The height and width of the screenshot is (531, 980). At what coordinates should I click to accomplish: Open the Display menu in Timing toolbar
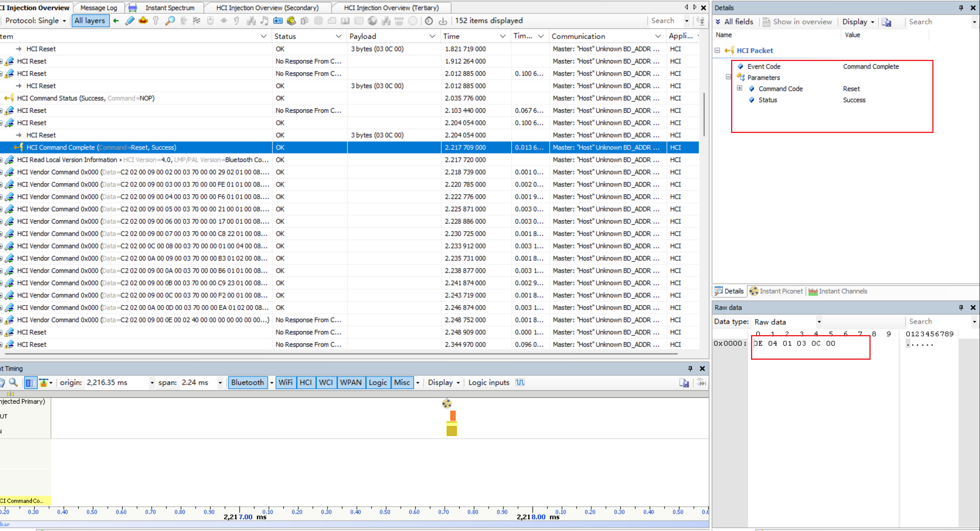444,382
